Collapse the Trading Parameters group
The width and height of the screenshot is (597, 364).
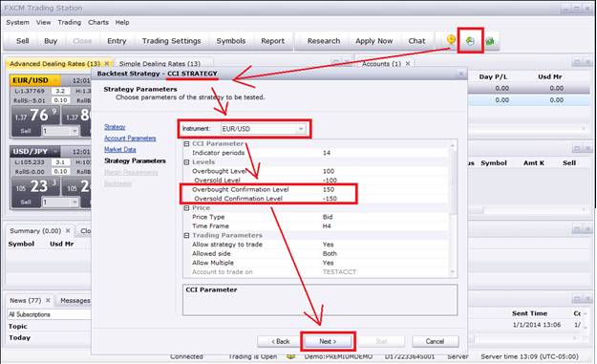(186, 236)
